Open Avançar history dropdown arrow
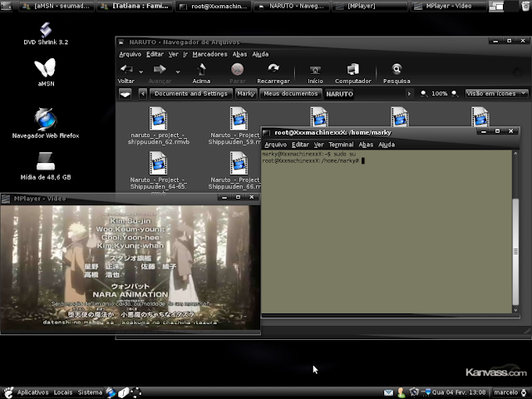The height and width of the screenshot is (399, 532). coord(177,71)
